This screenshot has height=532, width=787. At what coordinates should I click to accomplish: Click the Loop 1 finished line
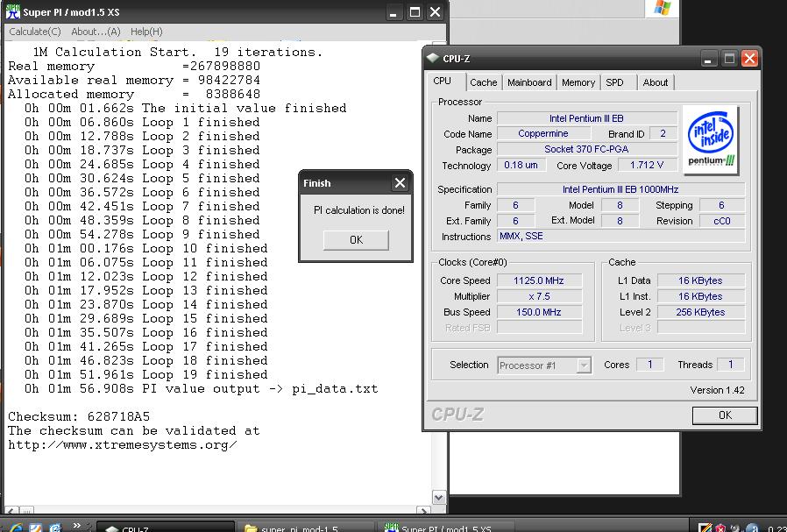click(142, 122)
